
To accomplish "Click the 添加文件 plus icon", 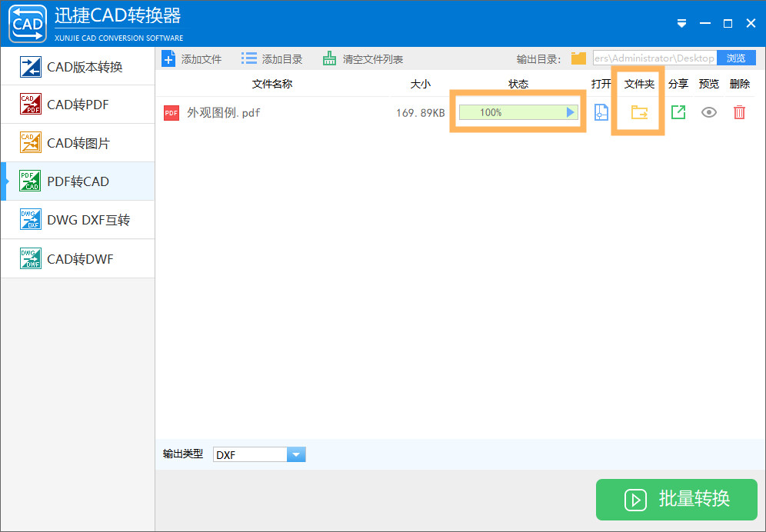I will point(168,59).
